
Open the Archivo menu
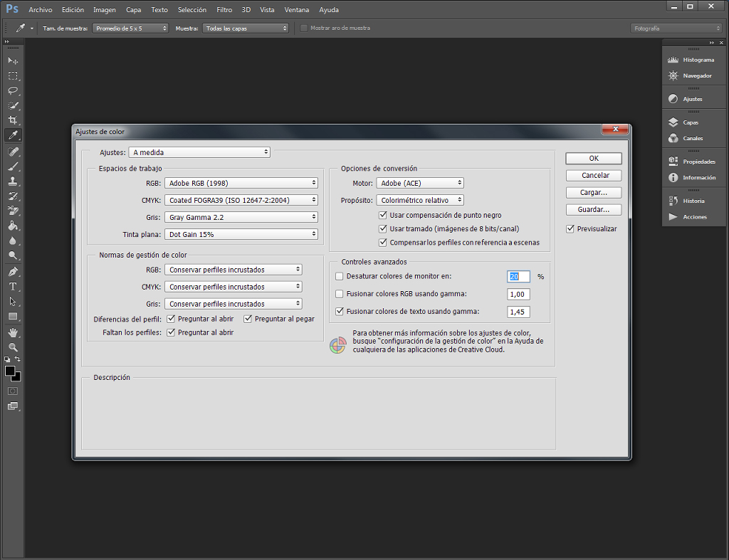pos(41,10)
